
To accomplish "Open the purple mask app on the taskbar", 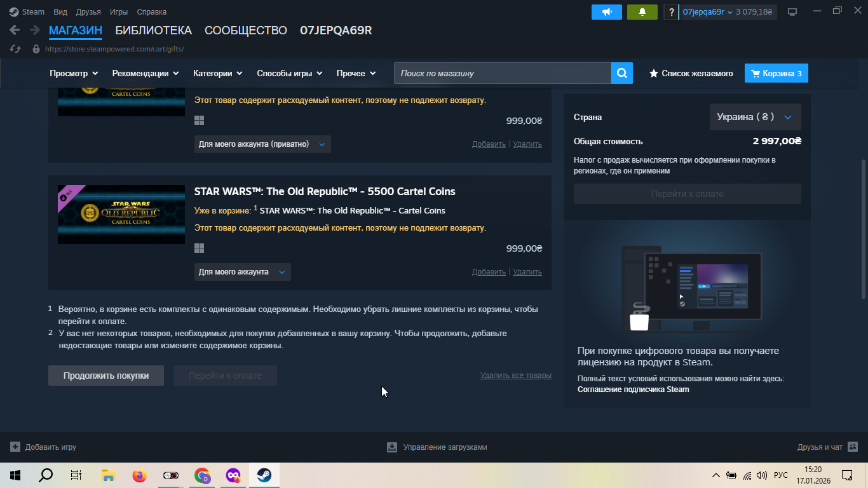I will pos(233,475).
